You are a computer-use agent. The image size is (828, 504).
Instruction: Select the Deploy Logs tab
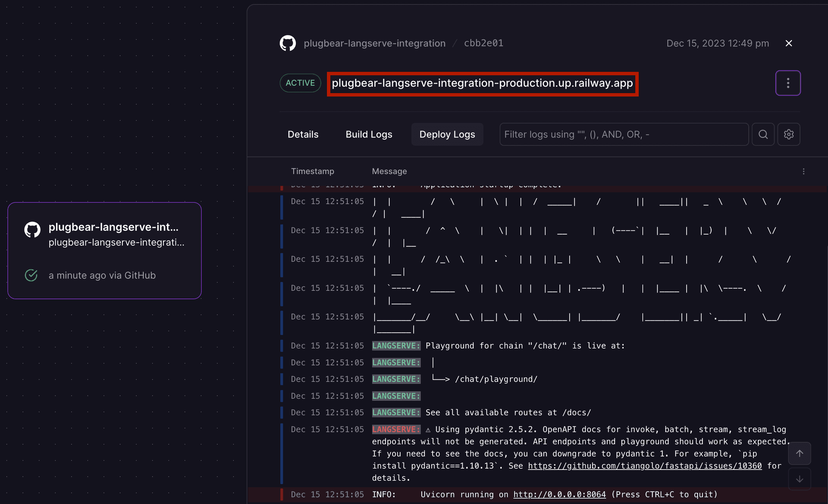click(447, 134)
